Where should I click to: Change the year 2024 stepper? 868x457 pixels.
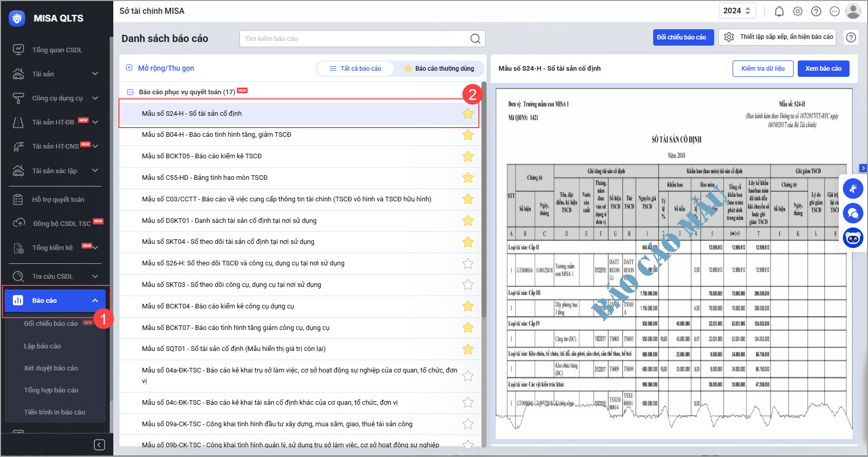click(748, 11)
